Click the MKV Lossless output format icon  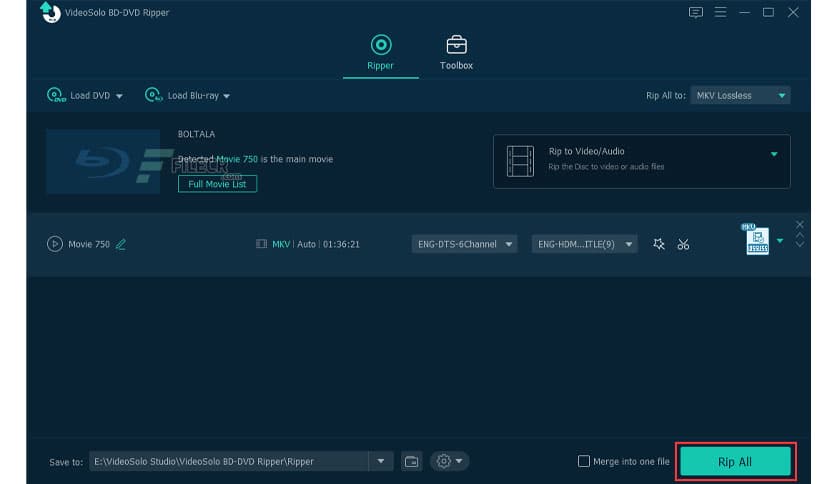tap(757, 239)
